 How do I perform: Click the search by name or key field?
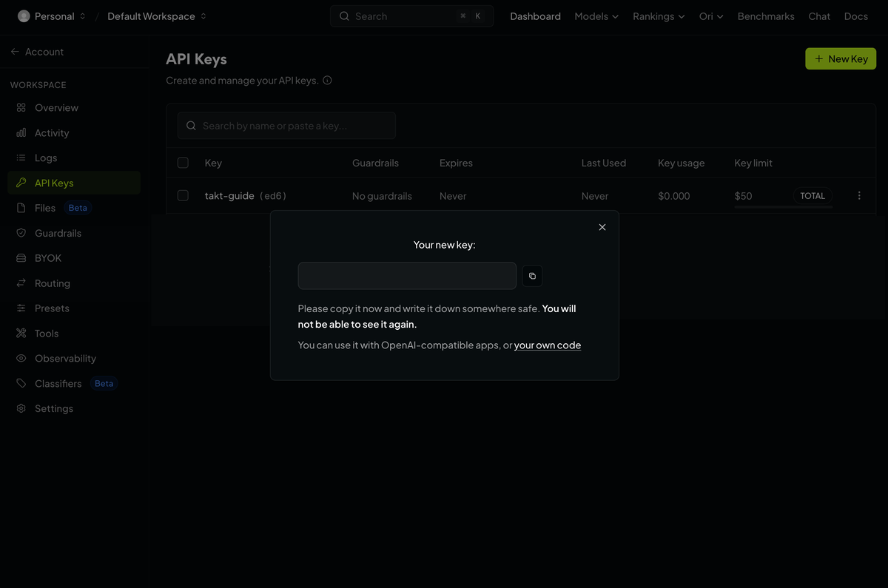coord(286,126)
